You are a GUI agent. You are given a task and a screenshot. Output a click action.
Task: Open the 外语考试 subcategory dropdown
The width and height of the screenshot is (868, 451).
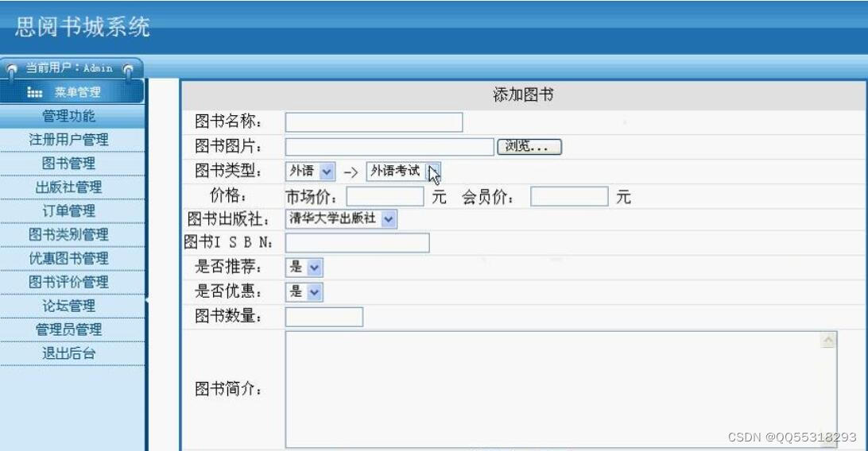point(403,172)
